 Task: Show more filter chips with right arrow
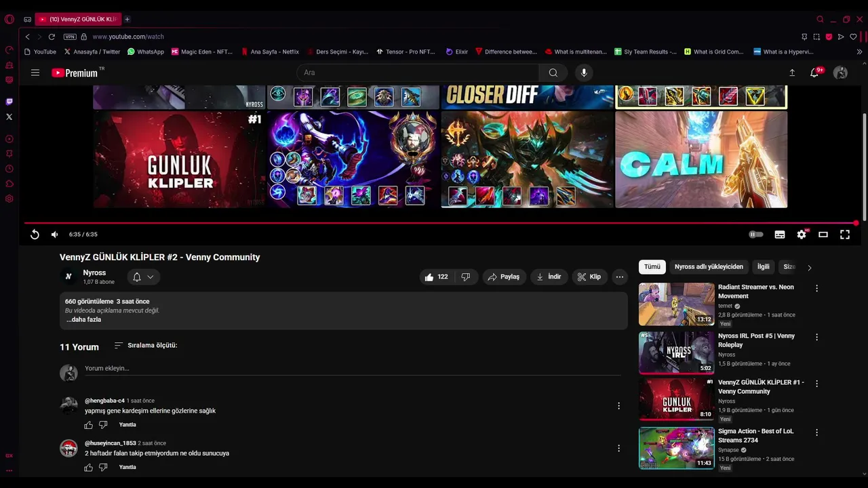click(x=809, y=268)
